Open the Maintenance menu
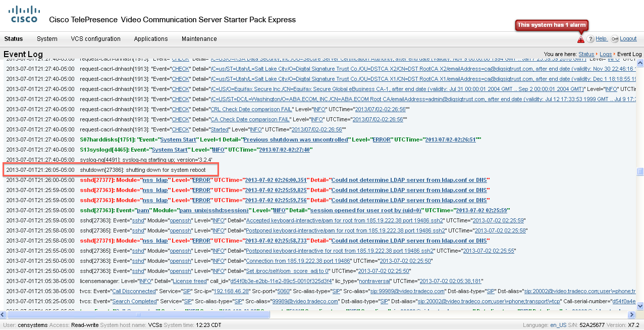Viewport: 644px width, 330px height. coord(199,39)
